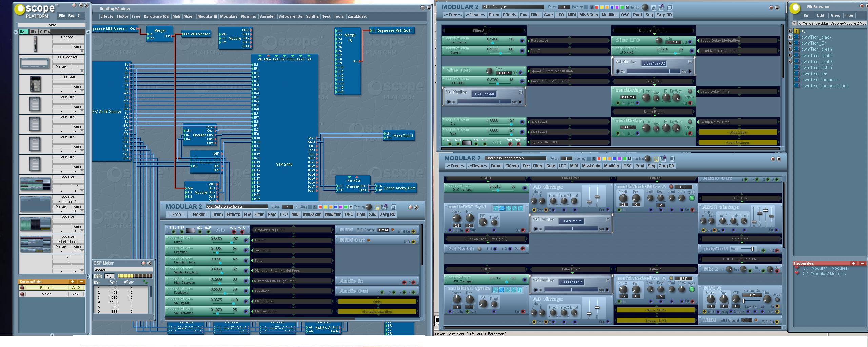
Task: Click the first MultiFX S device icon
Action: [35, 104]
